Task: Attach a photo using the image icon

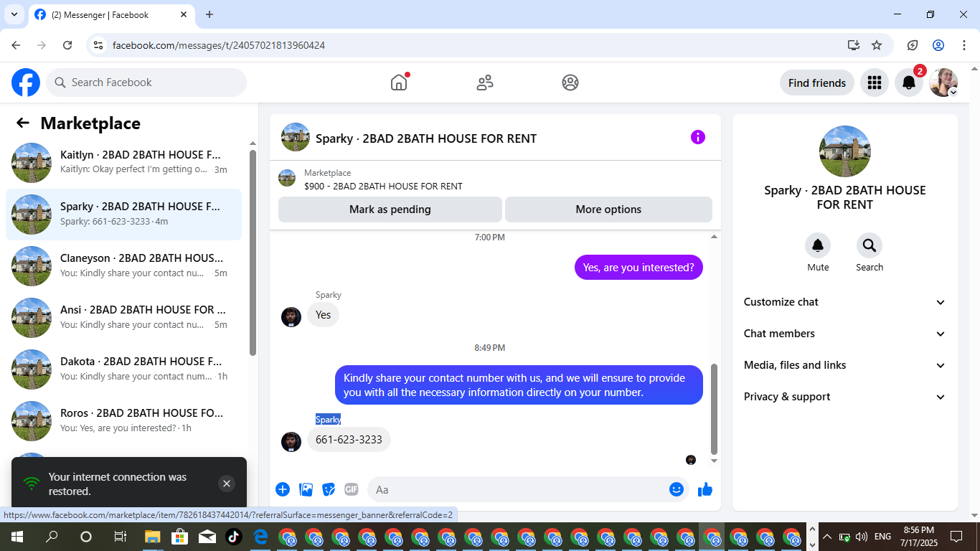Action: coord(306,489)
